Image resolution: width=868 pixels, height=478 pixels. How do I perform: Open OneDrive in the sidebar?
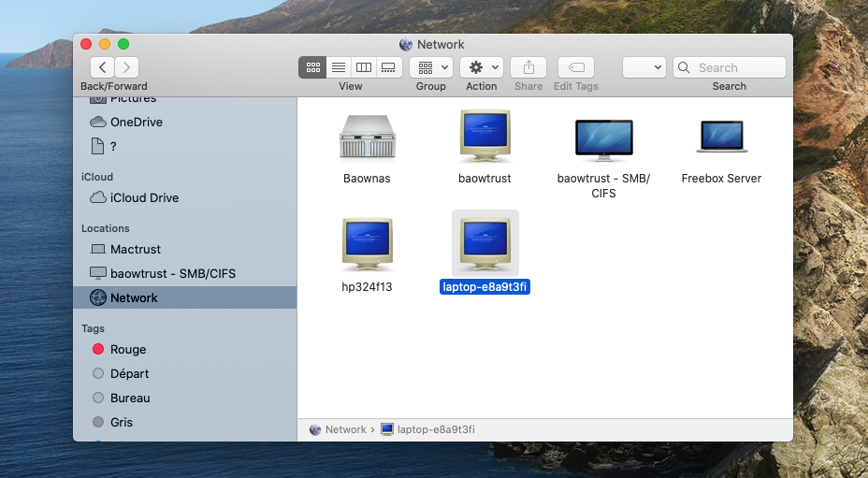tap(136, 122)
